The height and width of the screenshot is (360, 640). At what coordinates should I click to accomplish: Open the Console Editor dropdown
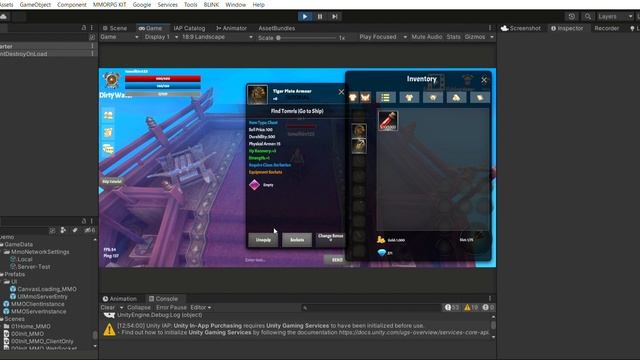(x=200, y=307)
